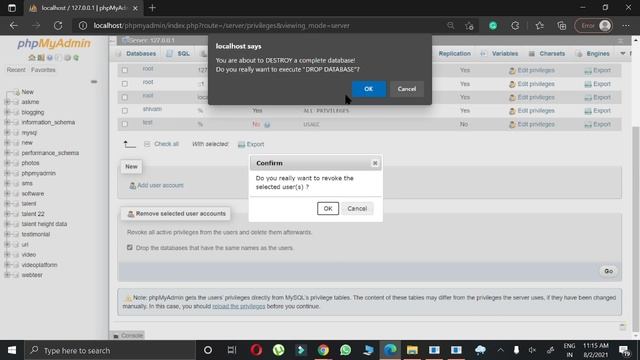The height and width of the screenshot is (360, 640).
Task: Expand the askme database tree node
Action: [x=7, y=102]
